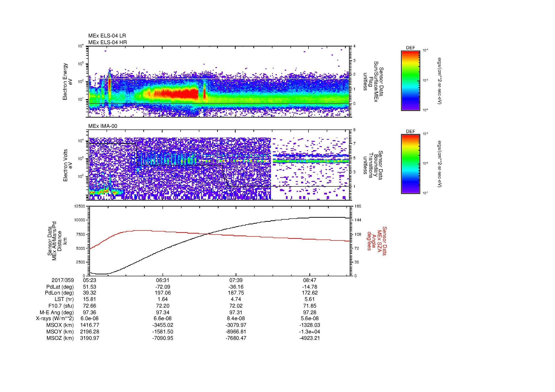Click the 'F10.7 (sfu)' row label
The height and width of the screenshot is (392, 555).
(x=61, y=306)
